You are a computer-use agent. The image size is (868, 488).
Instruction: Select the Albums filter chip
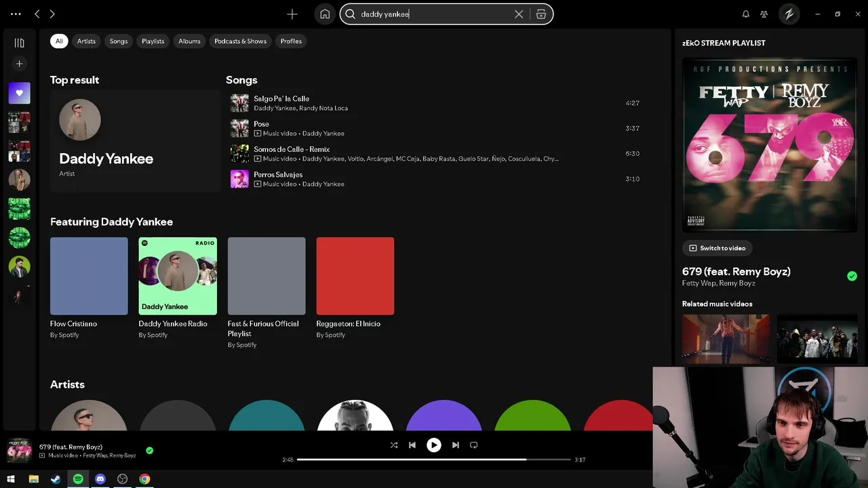pos(189,41)
